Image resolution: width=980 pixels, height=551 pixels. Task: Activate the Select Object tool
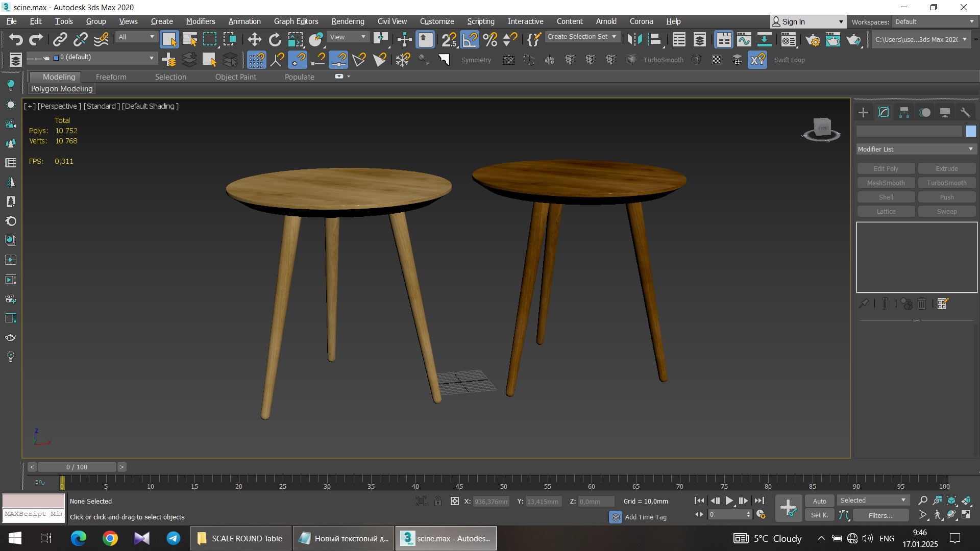[x=169, y=39]
